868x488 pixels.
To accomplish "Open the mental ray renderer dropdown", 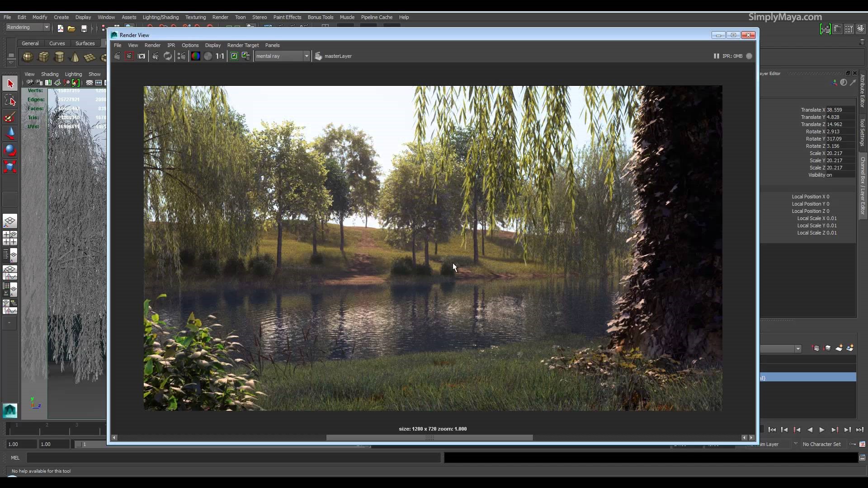I will pyautogui.click(x=306, y=56).
